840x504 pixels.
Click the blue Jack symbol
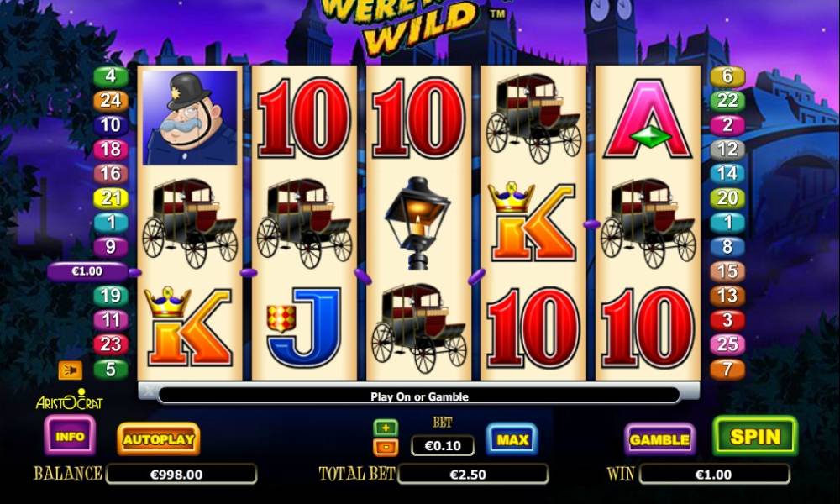[x=304, y=328]
